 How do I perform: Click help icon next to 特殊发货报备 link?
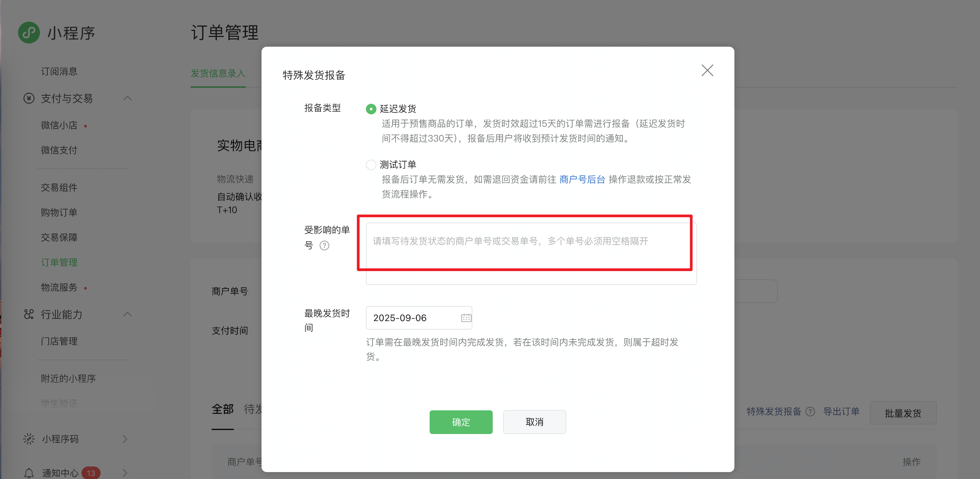(810, 411)
